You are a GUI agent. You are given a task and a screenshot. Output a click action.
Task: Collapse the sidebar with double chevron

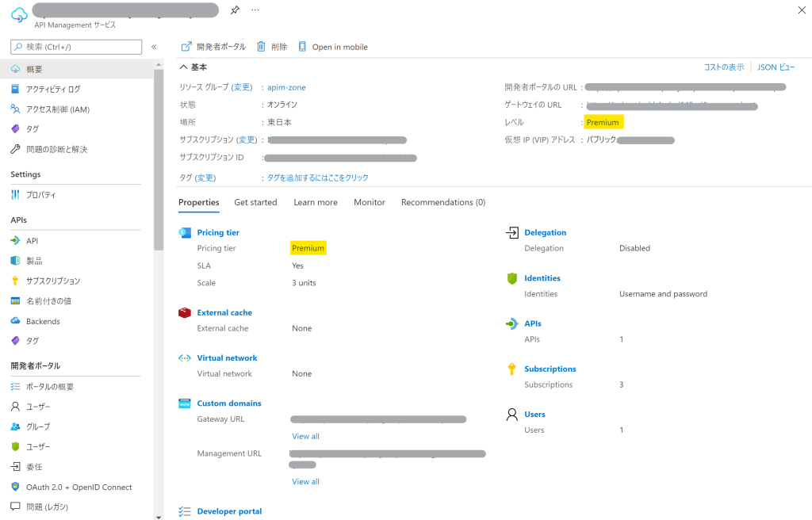click(154, 48)
